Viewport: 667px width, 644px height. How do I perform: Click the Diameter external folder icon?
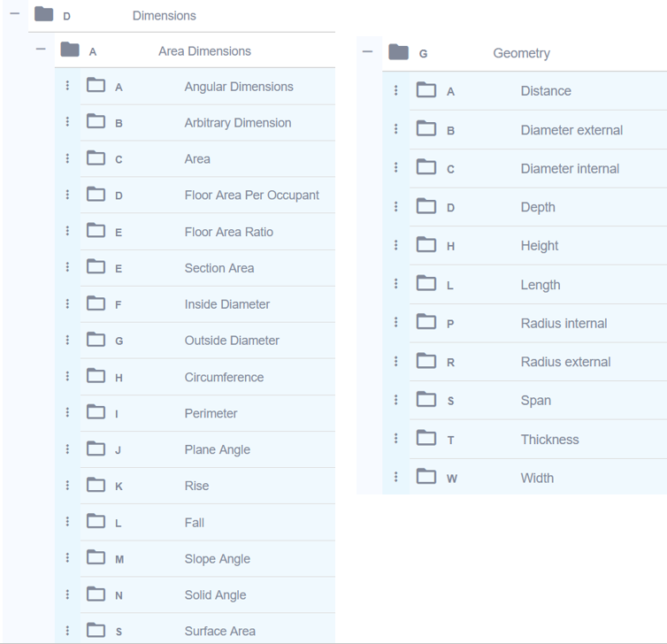(x=426, y=128)
